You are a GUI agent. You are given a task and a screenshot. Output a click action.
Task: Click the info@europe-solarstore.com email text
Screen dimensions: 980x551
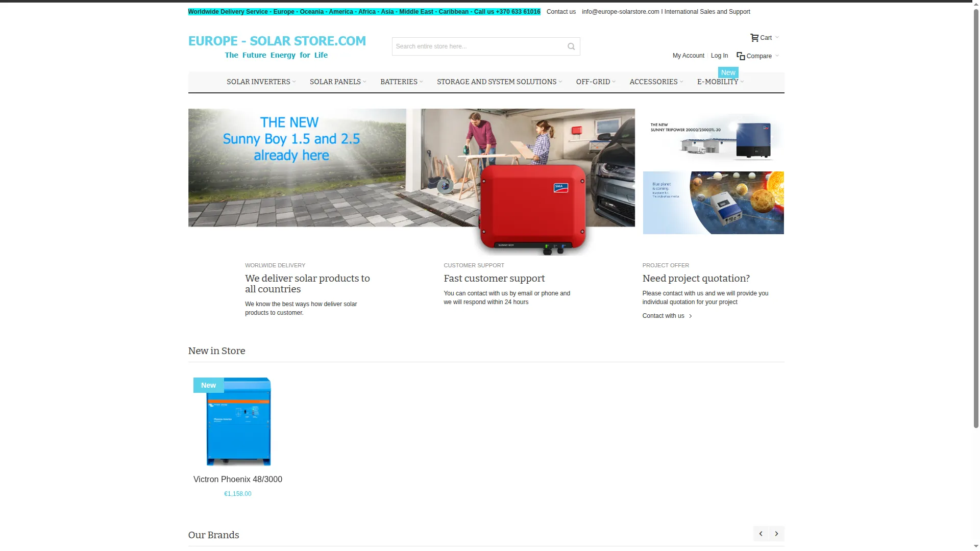coord(620,12)
